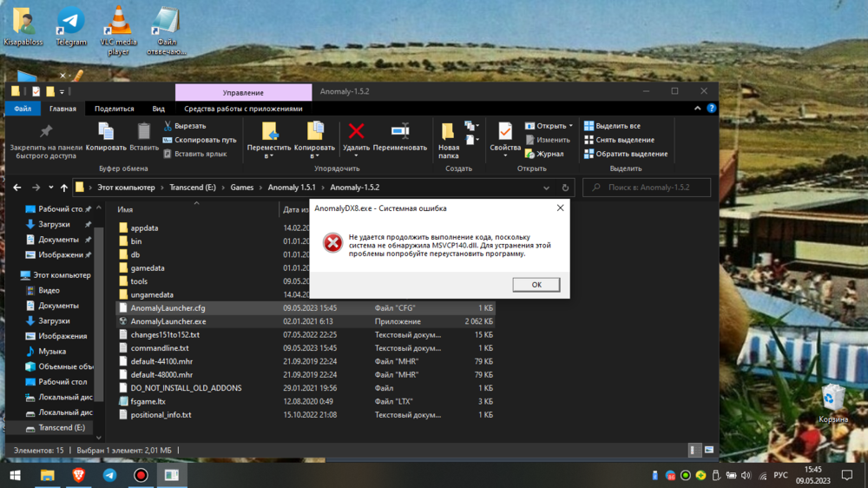Click the Rename (Переименовать) ribbon icon

tap(400, 131)
